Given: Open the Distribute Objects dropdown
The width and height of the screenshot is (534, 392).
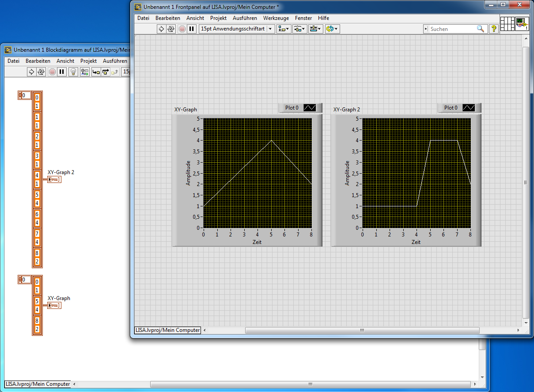Looking at the screenshot, I should pyautogui.click(x=300, y=29).
